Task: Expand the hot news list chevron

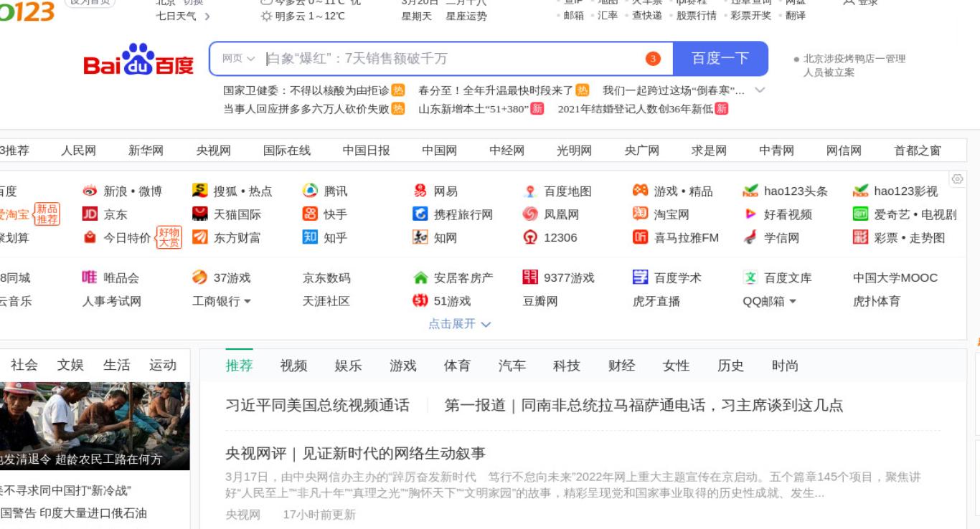Action: coord(760,90)
